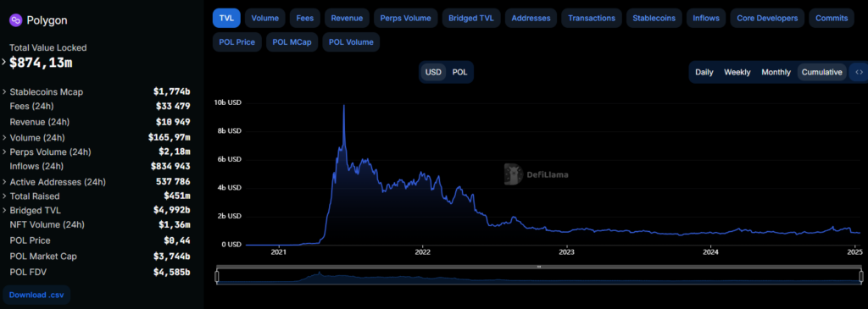Click the $1,774b stablecoins value
868x309 pixels.
click(171, 91)
